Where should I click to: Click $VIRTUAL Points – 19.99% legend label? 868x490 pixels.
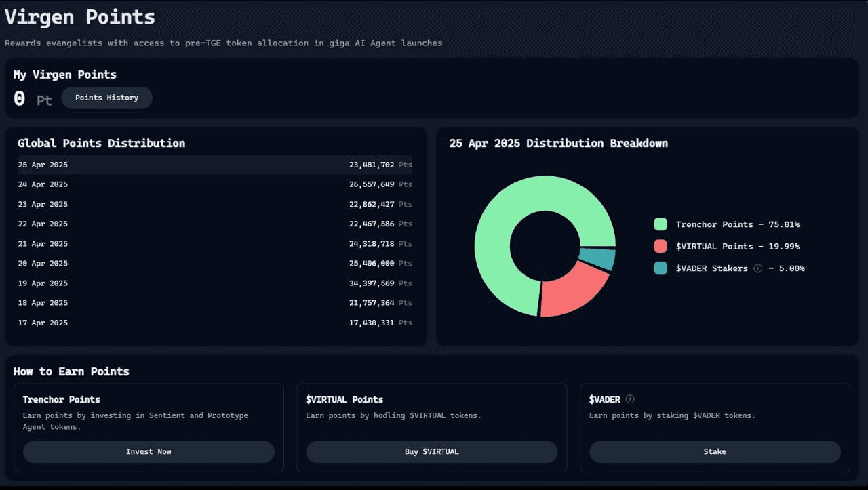737,246
